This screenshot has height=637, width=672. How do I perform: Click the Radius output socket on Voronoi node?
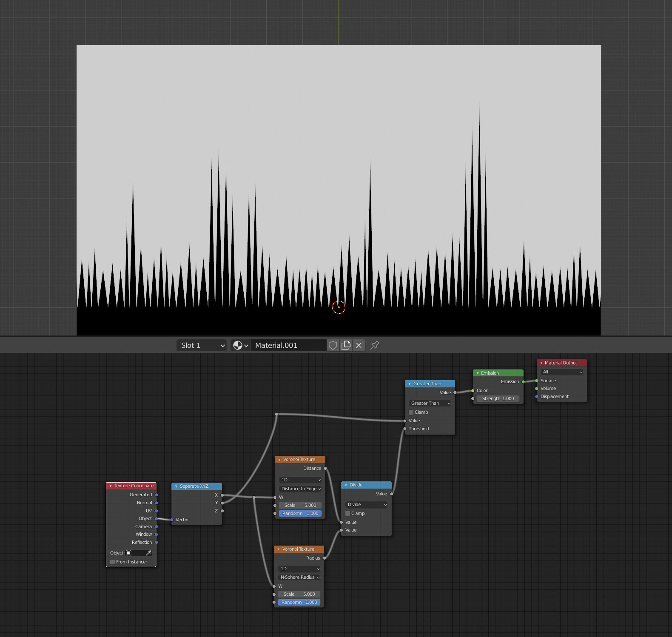tap(325, 558)
